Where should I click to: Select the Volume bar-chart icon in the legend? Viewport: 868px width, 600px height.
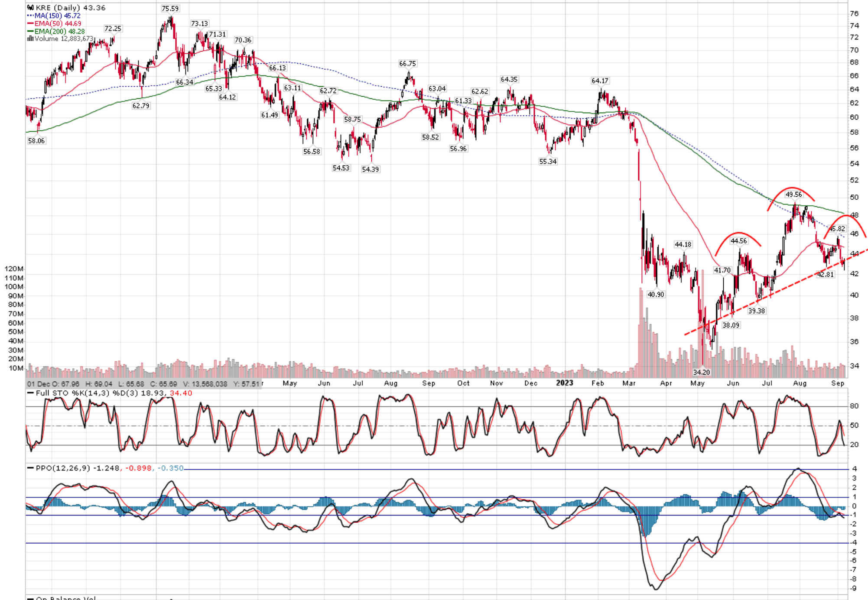[30, 39]
